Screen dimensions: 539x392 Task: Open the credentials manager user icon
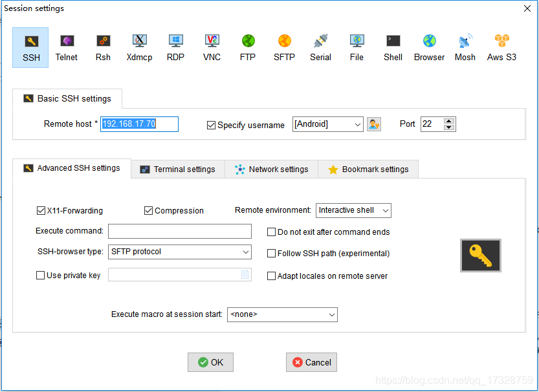[373, 124]
